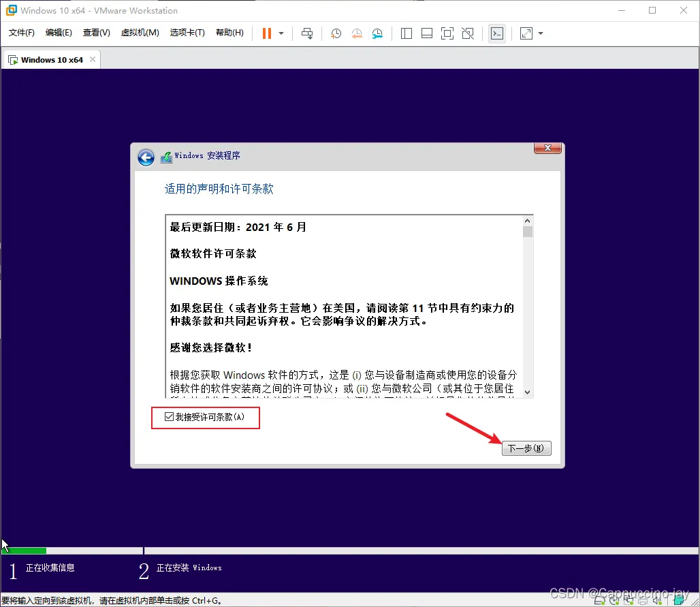
Task: Click the 正在安装 Windows step label
Action: [189, 567]
